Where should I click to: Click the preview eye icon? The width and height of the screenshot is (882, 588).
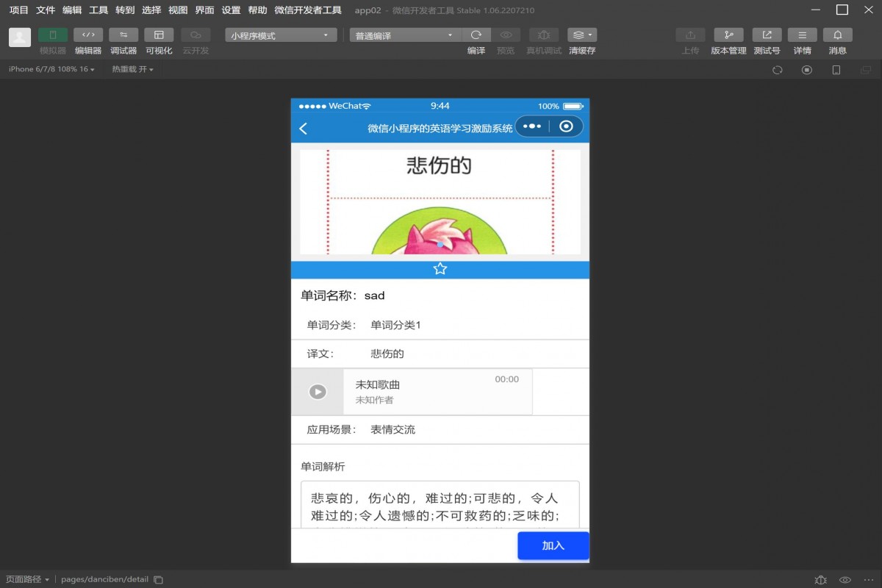click(506, 35)
